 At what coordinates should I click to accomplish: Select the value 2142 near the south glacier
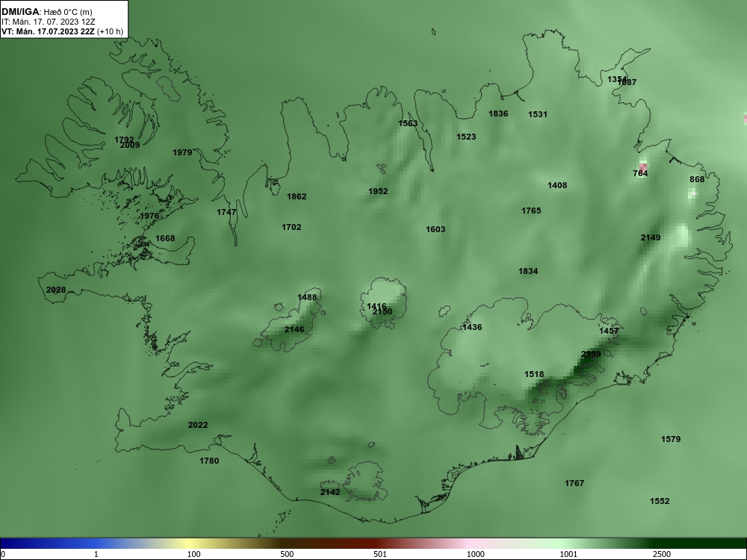330,492
